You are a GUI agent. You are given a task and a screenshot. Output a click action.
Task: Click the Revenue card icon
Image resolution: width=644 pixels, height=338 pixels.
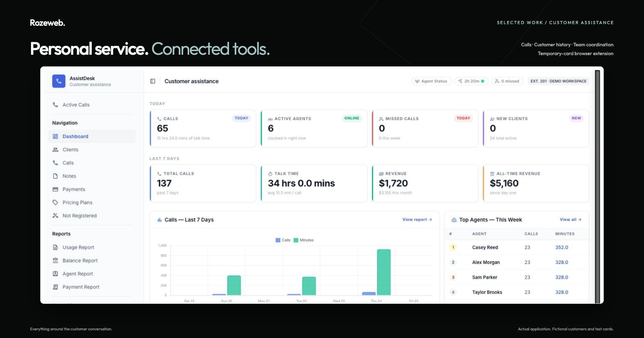click(x=381, y=174)
